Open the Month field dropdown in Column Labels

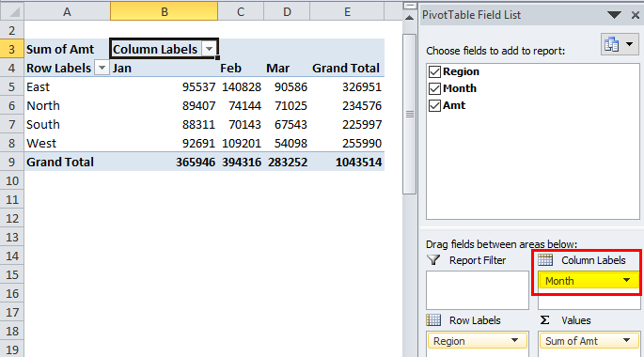[x=626, y=280]
